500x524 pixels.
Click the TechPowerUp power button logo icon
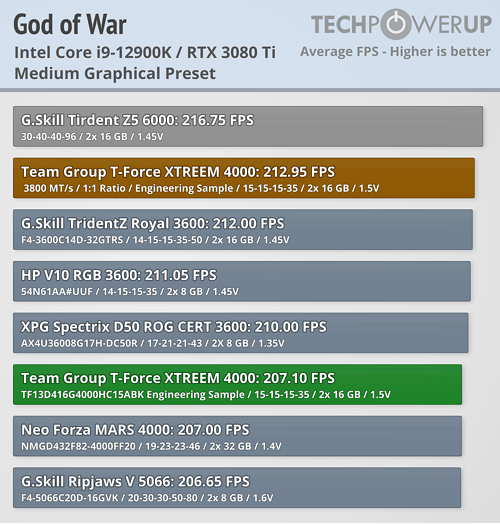click(x=396, y=24)
